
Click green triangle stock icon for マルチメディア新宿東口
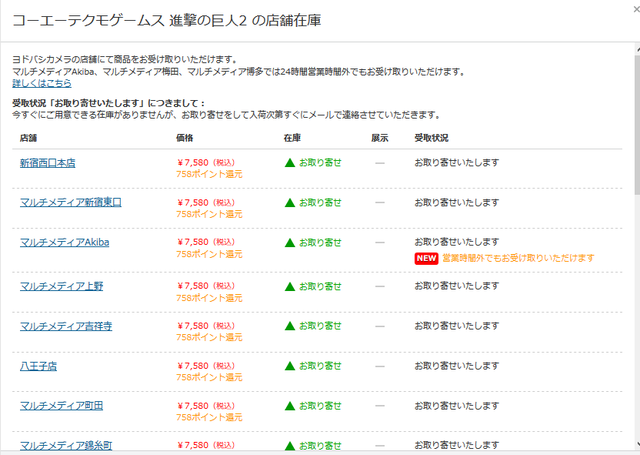(x=290, y=202)
